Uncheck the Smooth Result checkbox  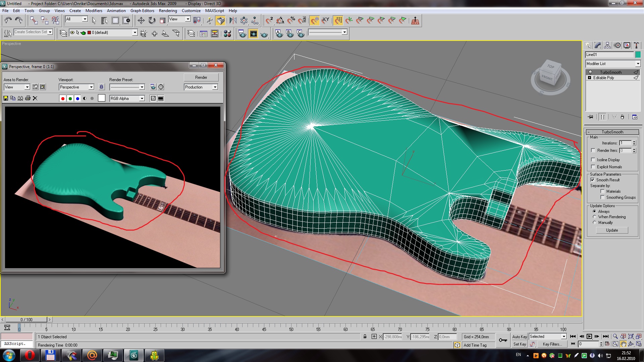593,180
